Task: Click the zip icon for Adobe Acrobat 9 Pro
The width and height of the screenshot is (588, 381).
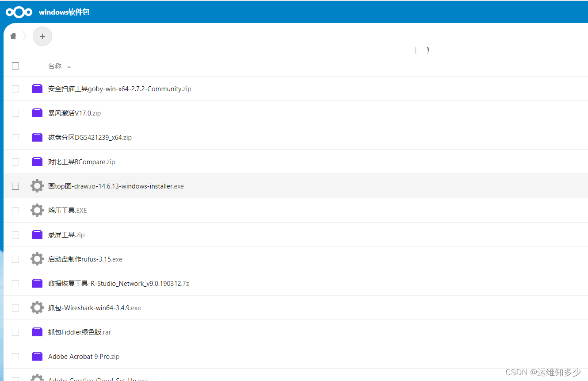Action: (37, 356)
